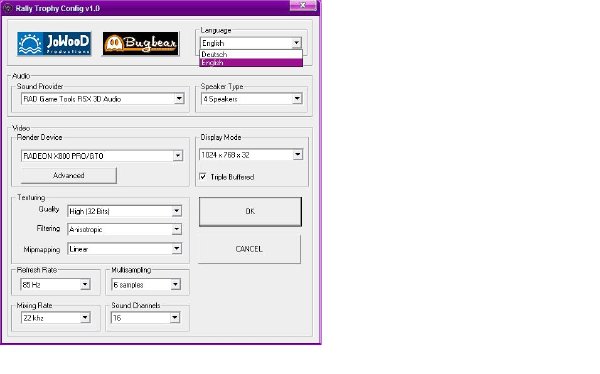Click the Advanced button
The width and height of the screenshot is (600, 374).
pyautogui.click(x=68, y=175)
